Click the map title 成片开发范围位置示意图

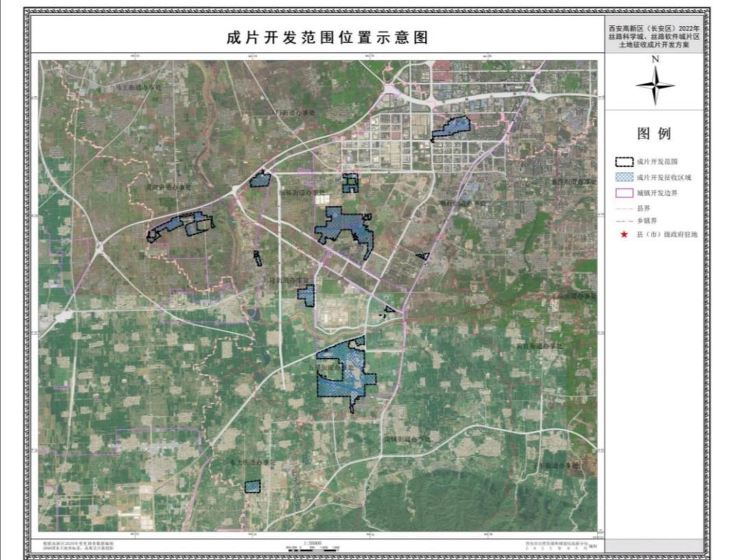click(x=327, y=37)
